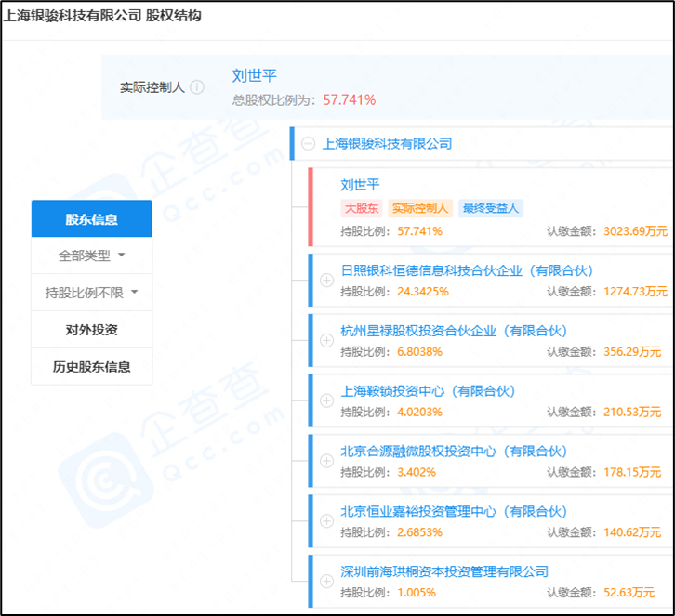
Task: Collapse the 上海银骏科技有限公司 root node
Action: [308, 144]
